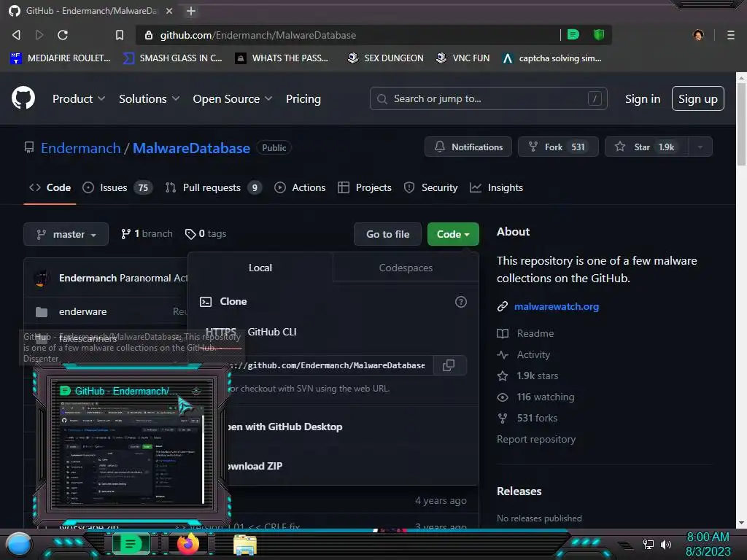The width and height of the screenshot is (747, 560).
Task: Copy clone URL with copy icon
Action: 449,365
